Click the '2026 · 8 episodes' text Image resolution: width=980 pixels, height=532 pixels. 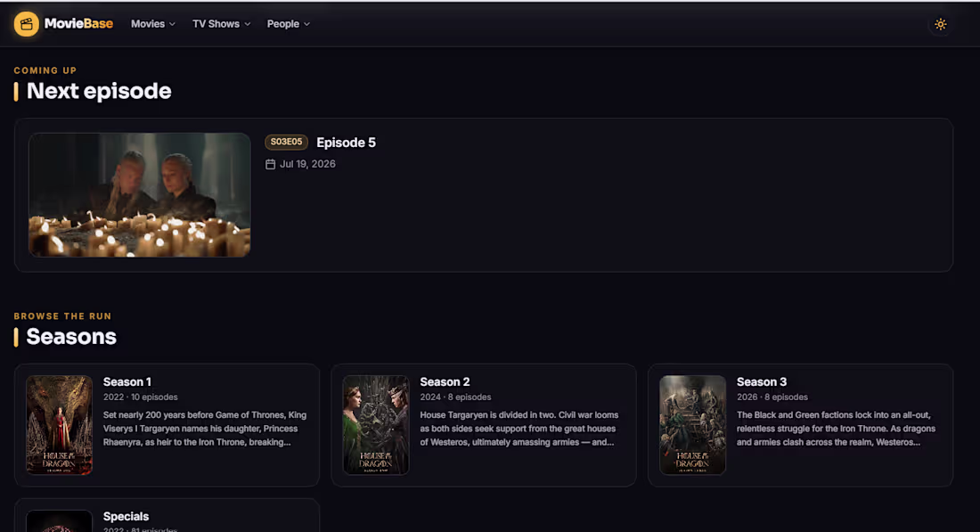point(772,397)
